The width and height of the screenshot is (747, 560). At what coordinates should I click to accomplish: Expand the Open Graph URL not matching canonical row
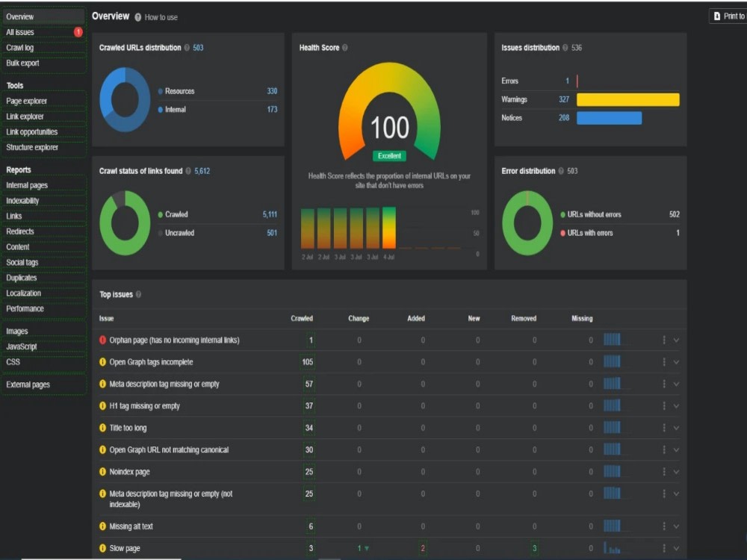676,449
